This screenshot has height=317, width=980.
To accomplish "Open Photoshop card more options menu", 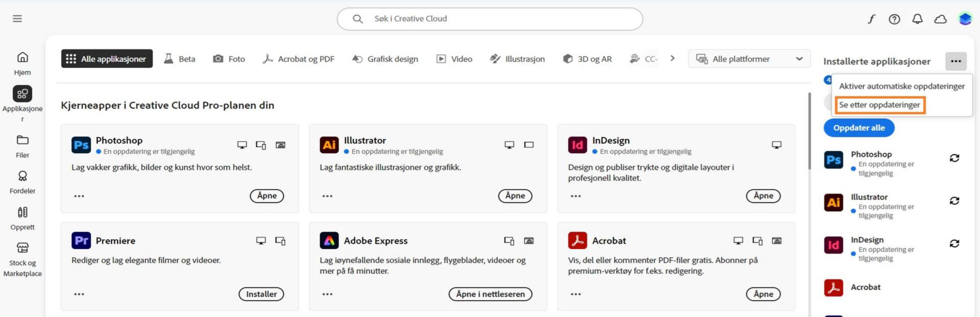I will pos(79,196).
